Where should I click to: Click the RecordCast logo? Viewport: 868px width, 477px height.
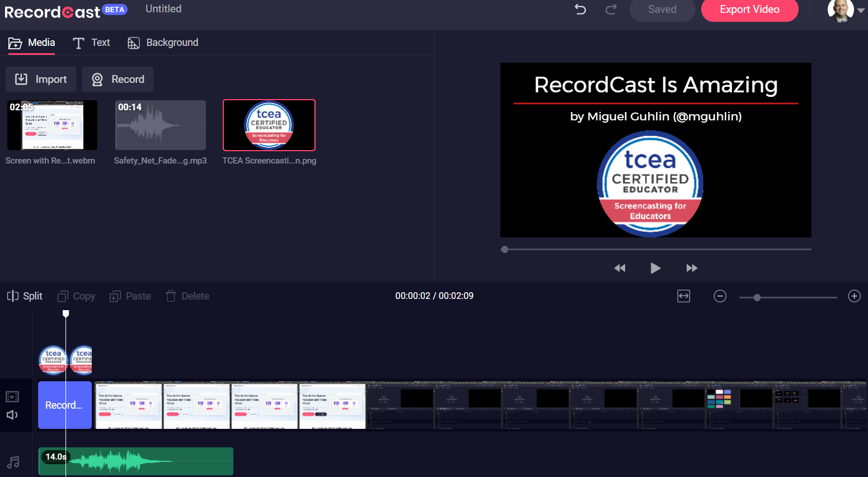(52, 12)
